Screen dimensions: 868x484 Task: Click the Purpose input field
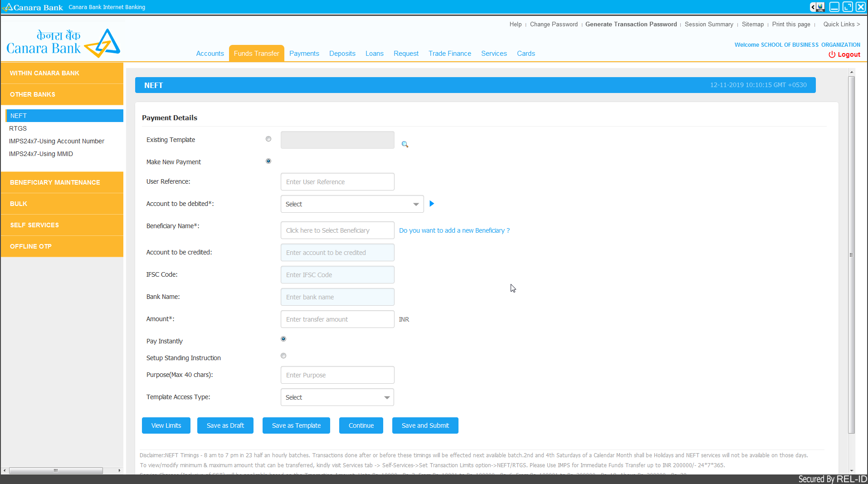[337, 375]
